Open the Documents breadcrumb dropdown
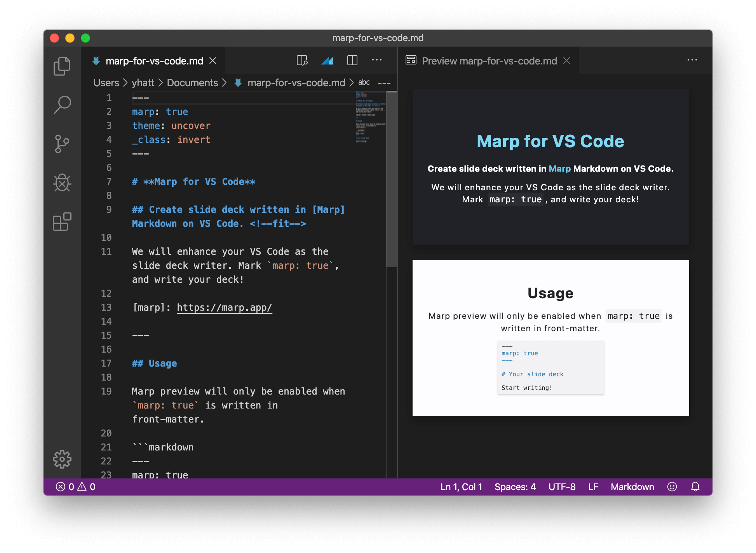The height and width of the screenshot is (553, 756). 192,82
